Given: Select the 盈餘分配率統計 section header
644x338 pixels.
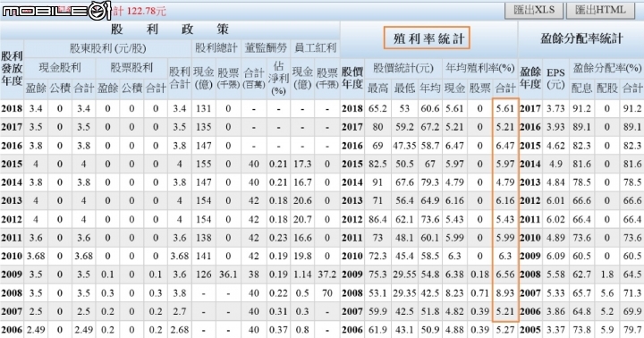Looking at the screenshot, I should tap(581, 38).
